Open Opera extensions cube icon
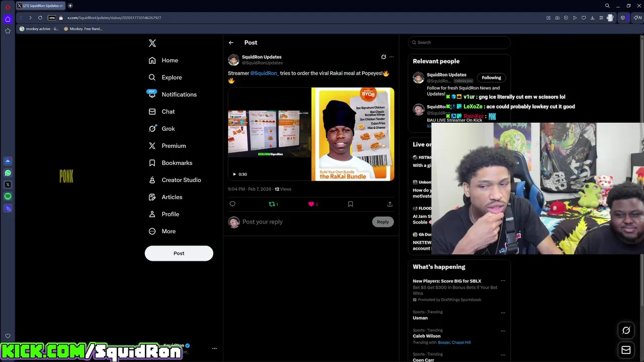 [x=622, y=18]
